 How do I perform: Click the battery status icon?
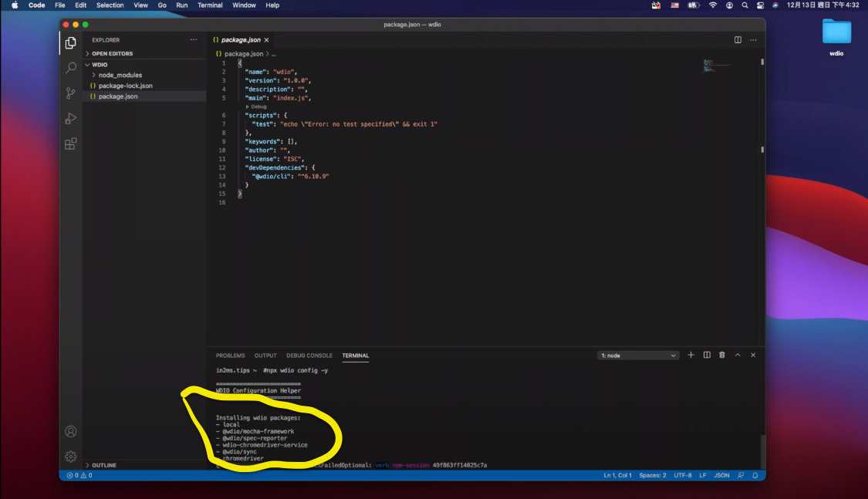click(694, 5)
